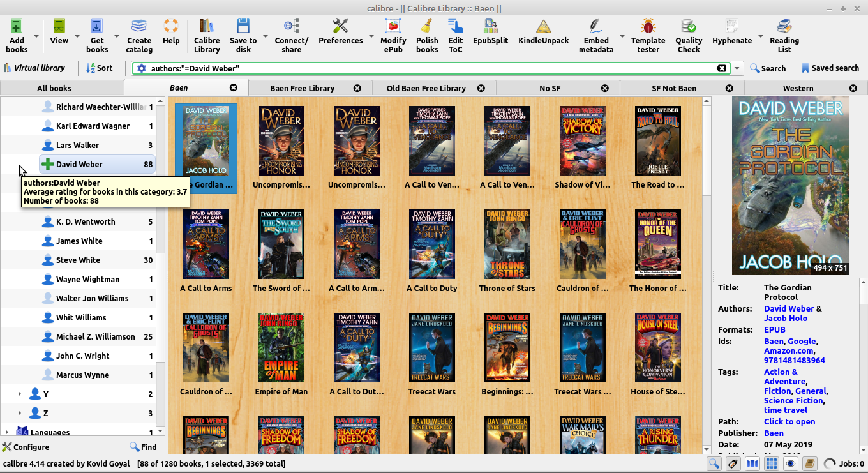Open the Amazon.com id link

(789, 350)
